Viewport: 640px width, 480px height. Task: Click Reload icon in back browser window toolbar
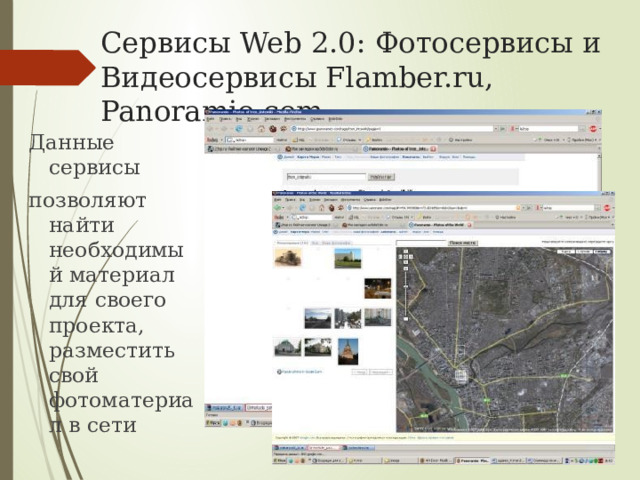tap(239, 129)
